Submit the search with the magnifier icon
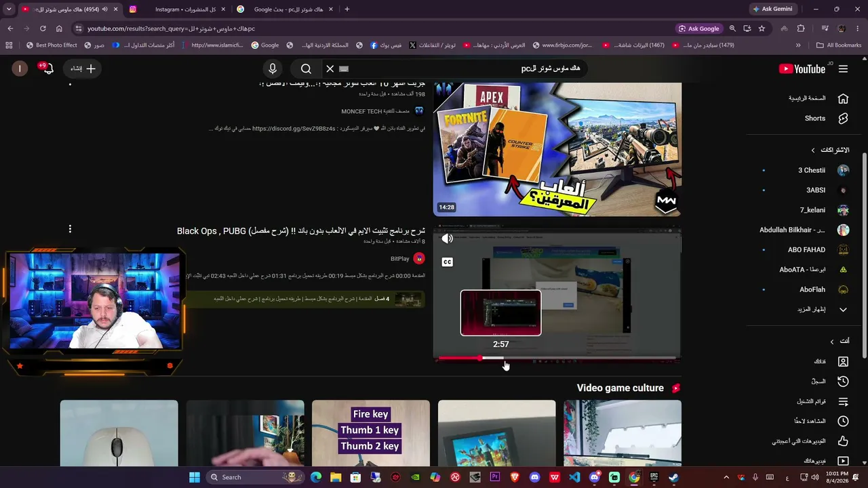 pyautogui.click(x=306, y=68)
